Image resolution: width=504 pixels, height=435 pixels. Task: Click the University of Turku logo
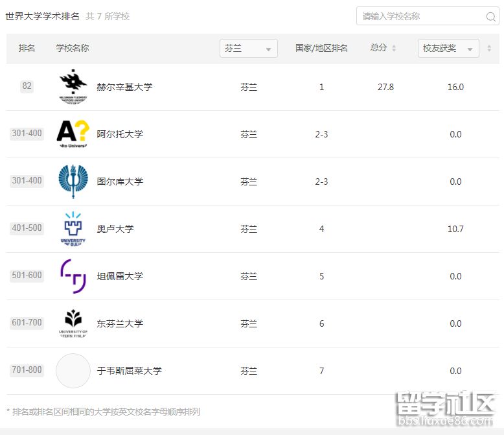(x=73, y=182)
